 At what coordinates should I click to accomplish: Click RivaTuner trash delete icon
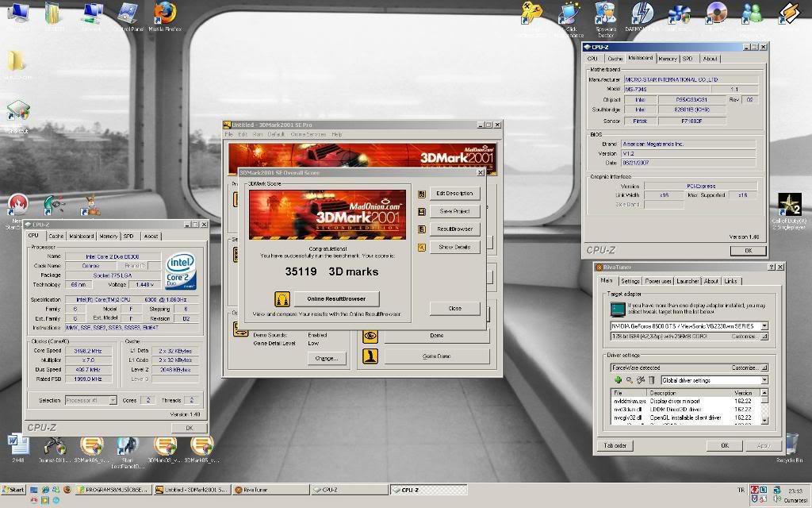(x=652, y=380)
